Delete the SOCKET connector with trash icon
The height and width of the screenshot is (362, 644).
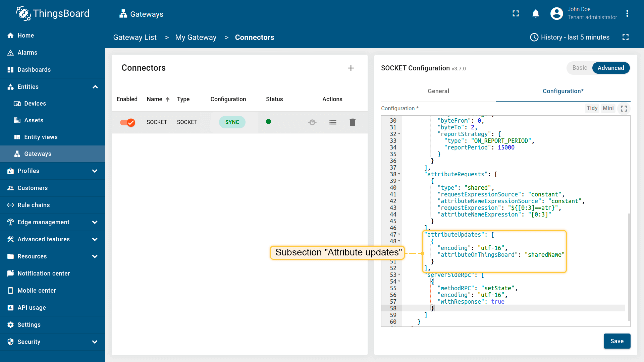pyautogui.click(x=352, y=122)
